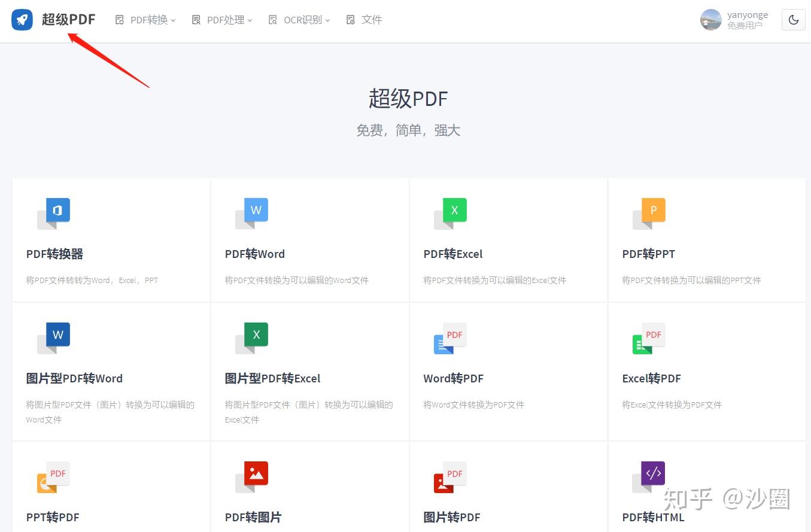Screen dimensions: 811x532
Task: Click description 将PDF文件转换为可以编辑的Word文件
Action: click(297, 280)
